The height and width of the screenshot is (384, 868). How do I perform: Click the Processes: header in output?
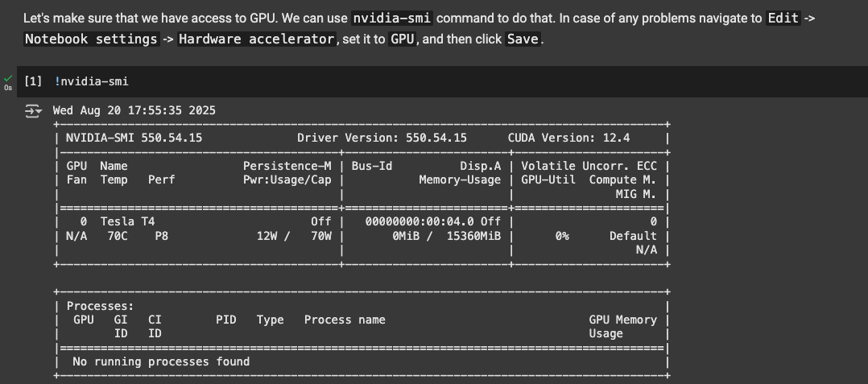coord(100,306)
